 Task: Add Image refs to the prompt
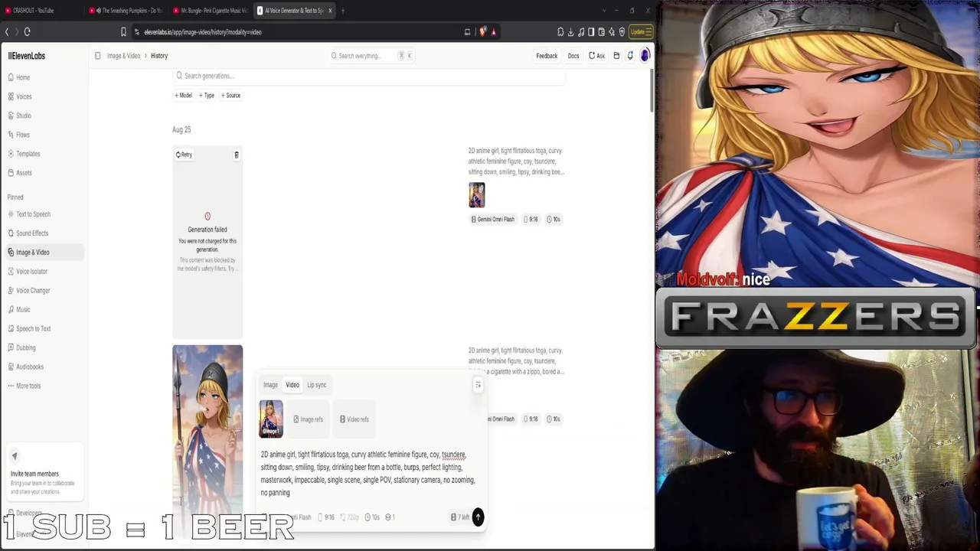(308, 419)
